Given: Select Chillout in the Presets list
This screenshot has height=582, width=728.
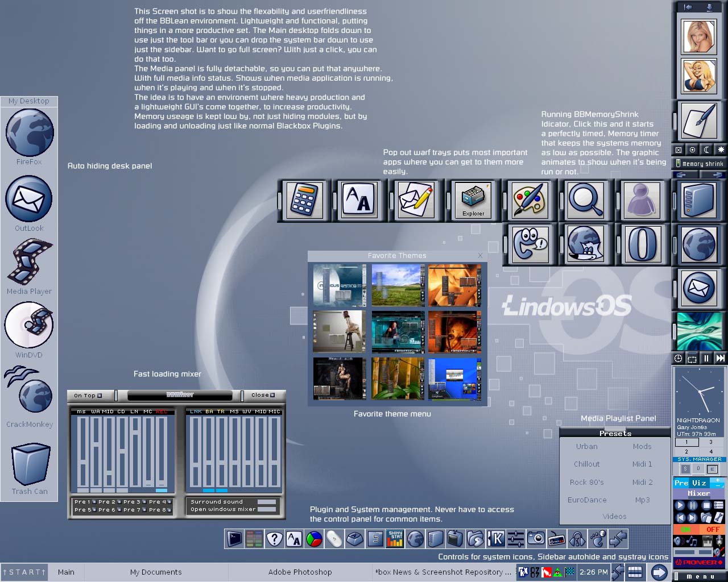Looking at the screenshot, I should [x=586, y=464].
